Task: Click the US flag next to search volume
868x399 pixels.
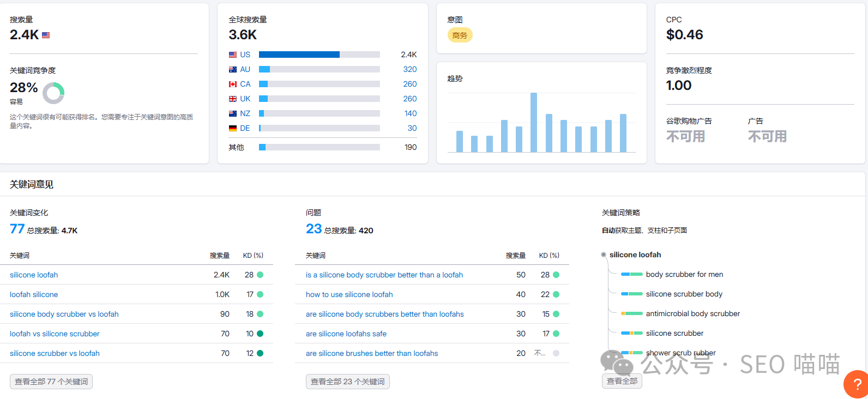Action: [x=46, y=35]
